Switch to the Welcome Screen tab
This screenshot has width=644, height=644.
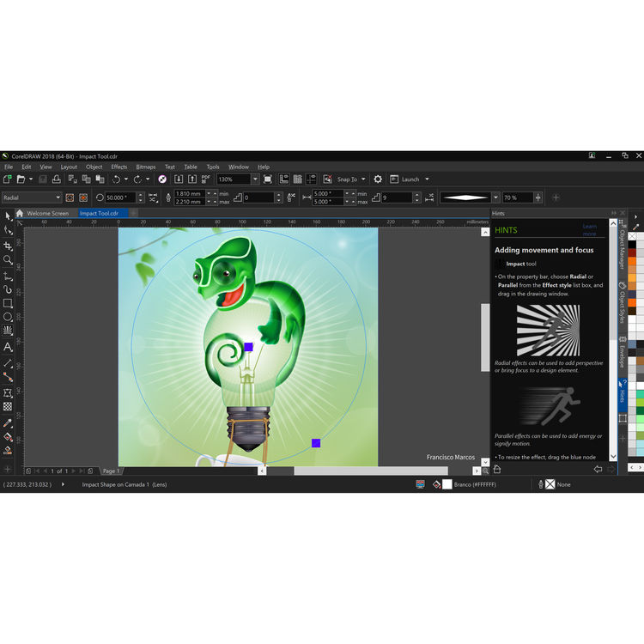[x=47, y=213]
